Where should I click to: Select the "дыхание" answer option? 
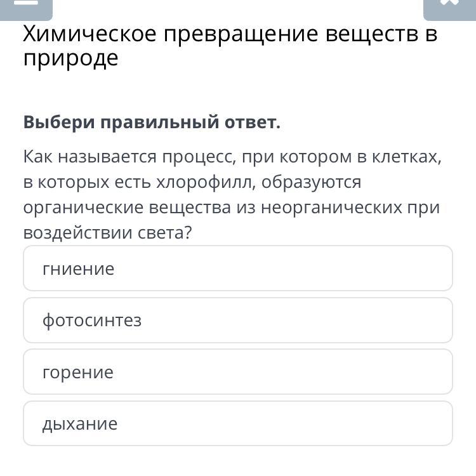(238, 423)
